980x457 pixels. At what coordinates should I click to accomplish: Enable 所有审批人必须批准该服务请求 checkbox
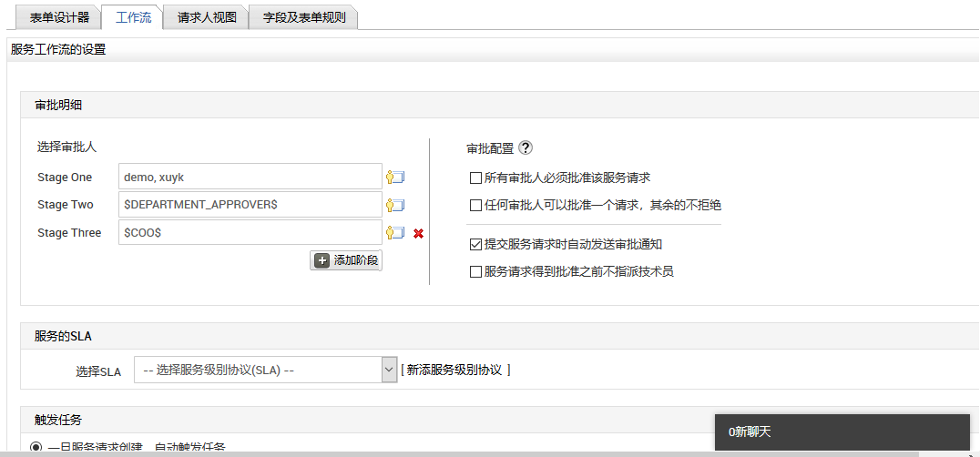click(475, 178)
